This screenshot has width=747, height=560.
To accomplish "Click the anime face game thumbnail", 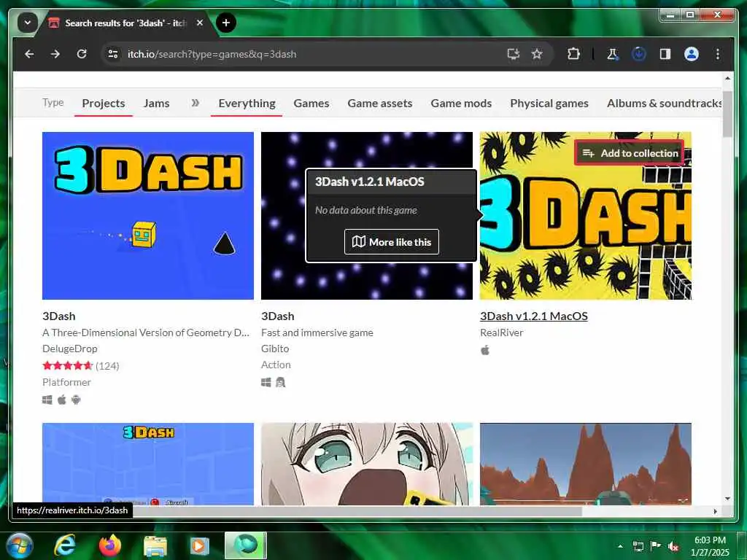I will pyautogui.click(x=367, y=464).
